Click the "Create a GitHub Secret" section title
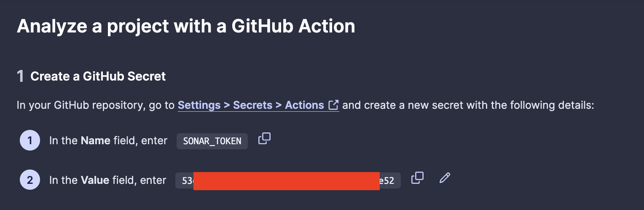This screenshot has height=210, width=644. (x=98, y=76)
